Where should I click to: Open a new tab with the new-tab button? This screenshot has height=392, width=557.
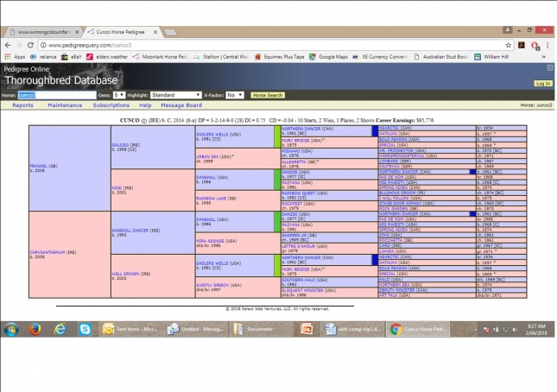(x=170, y=32)
